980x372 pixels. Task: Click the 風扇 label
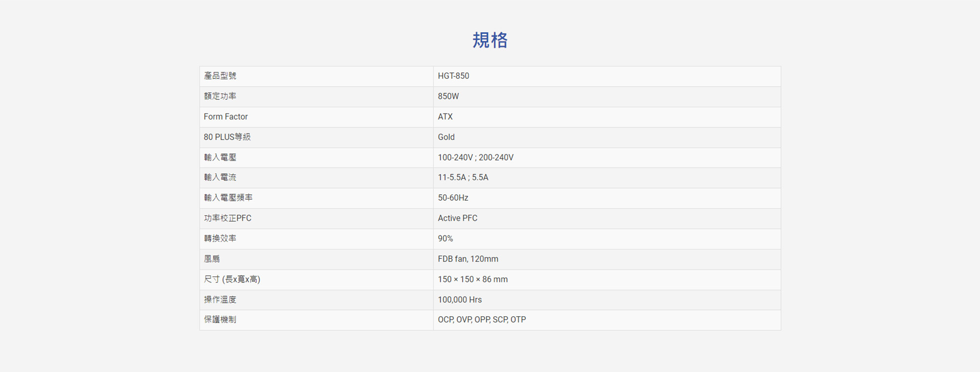[x=212, y=259]
